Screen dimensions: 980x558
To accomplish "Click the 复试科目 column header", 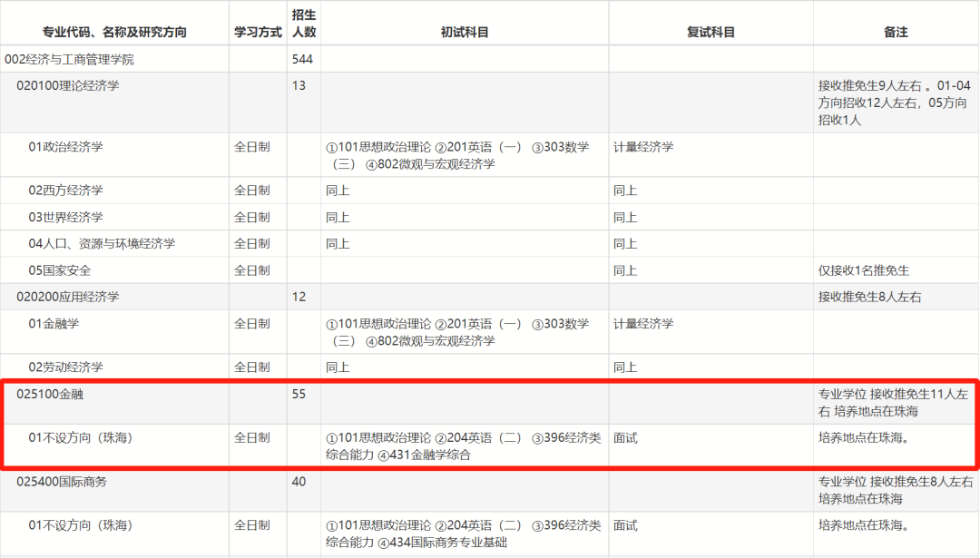I will [710, 33].
